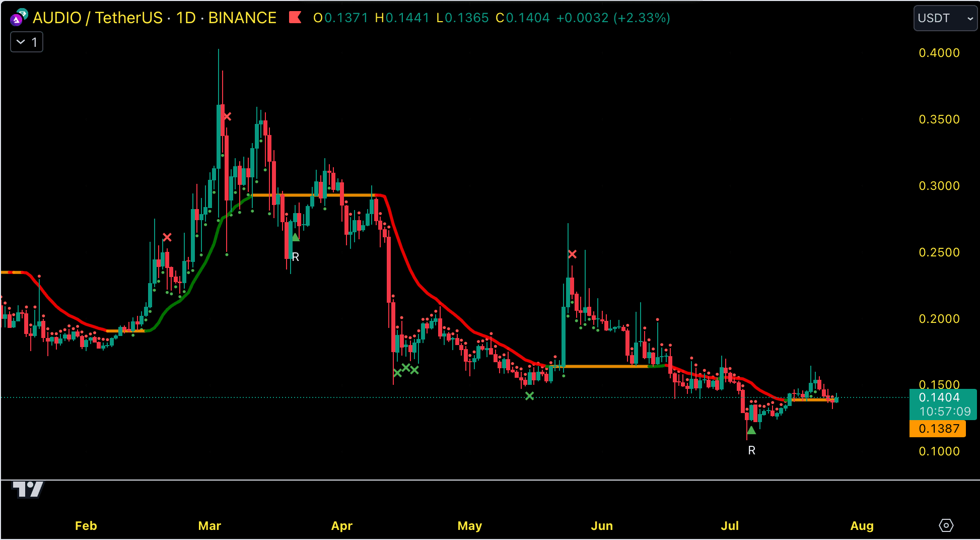Click the Mar label on time axis
This screenshot has width=980, height=540.
209,526
